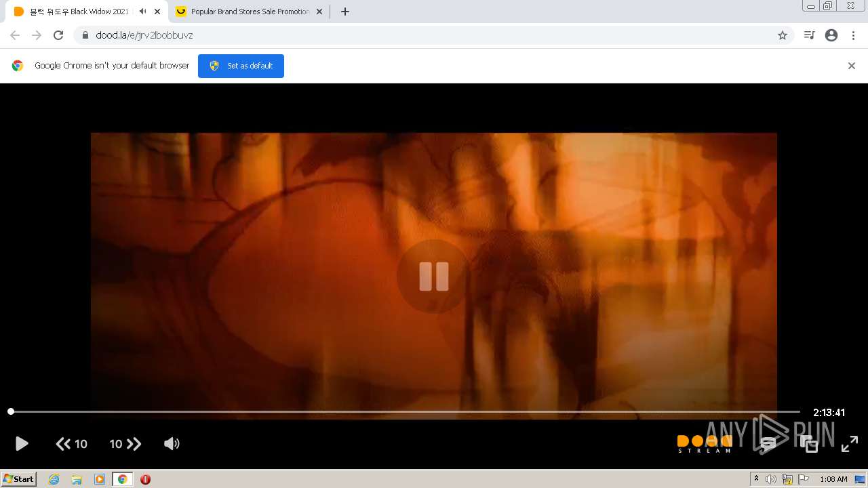Enter fullscreen video mode
The height and width of the screenshot is (488, 868).
click(x=850, y=444)
